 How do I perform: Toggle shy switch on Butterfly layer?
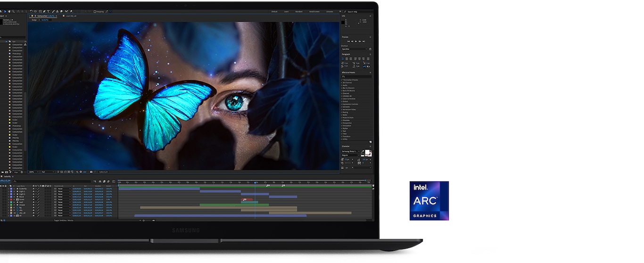coord(33,189)
